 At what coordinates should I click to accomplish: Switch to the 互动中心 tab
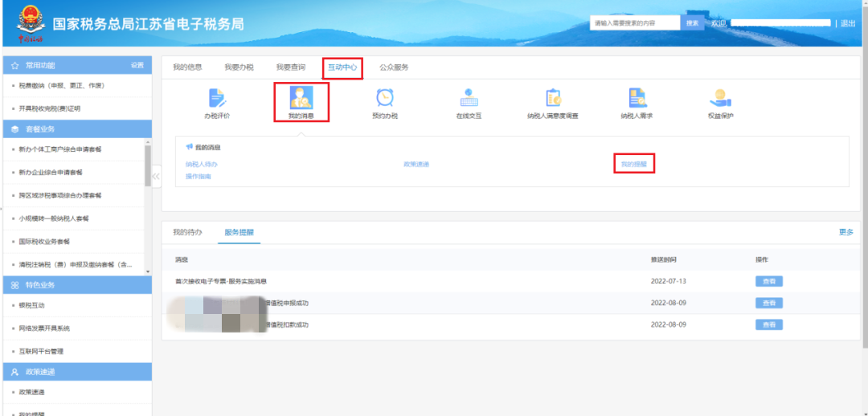(342, 67)
